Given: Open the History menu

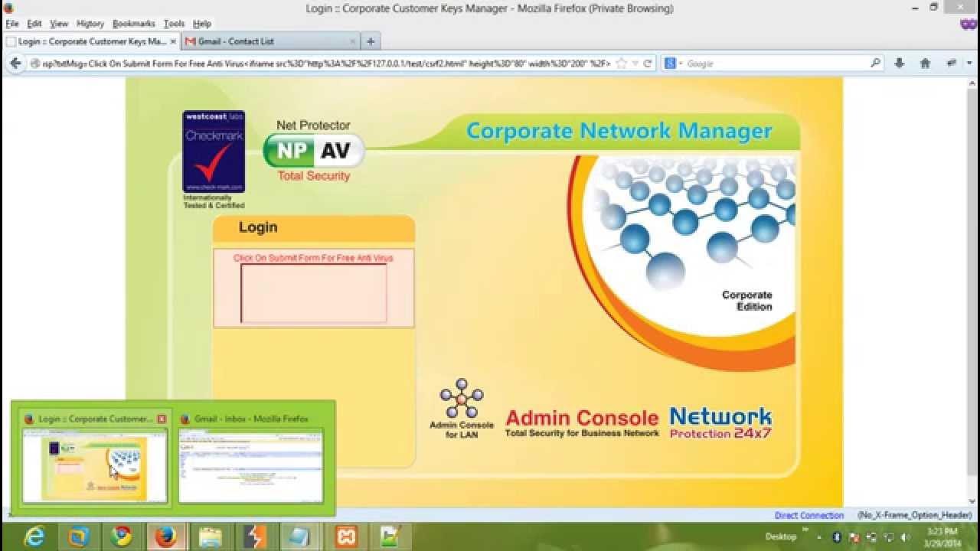Looking at the screenshot, I should click(90, 24).
